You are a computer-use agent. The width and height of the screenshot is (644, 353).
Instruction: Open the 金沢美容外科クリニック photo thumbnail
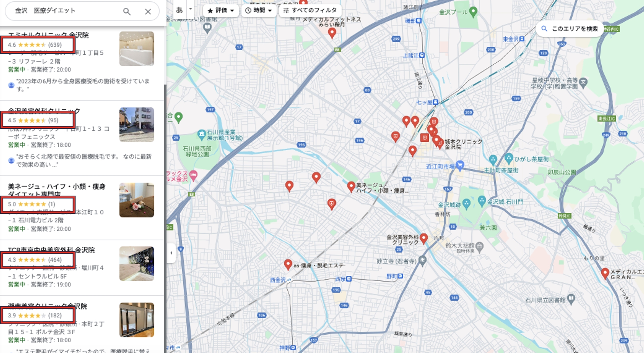[x=137, y=124]
